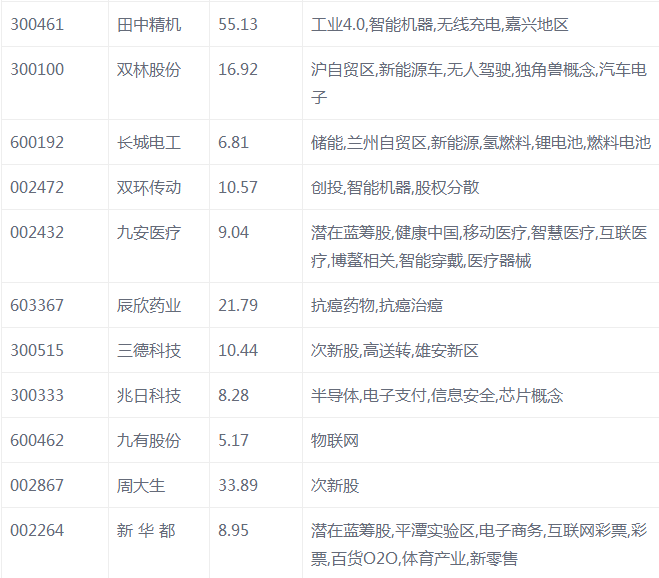
Task: Select stock code 002264
Action: 37,530
